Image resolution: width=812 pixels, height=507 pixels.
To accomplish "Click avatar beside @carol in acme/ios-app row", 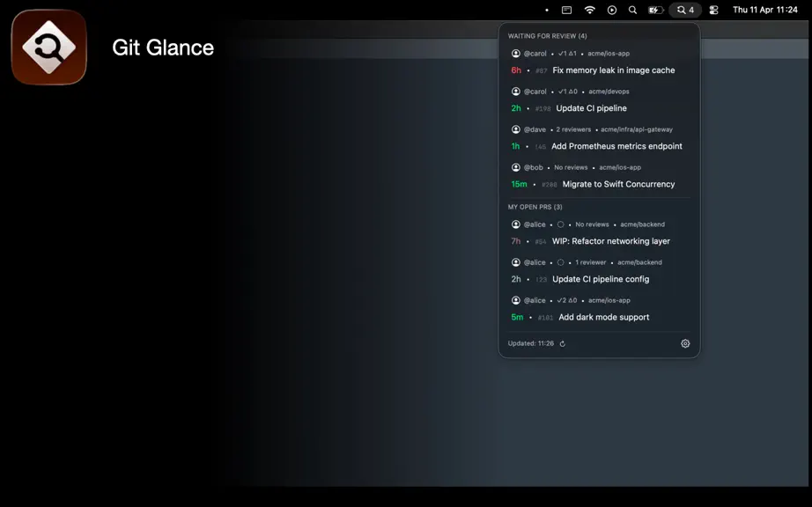I will pyautogui.click(x=516, y=54).
